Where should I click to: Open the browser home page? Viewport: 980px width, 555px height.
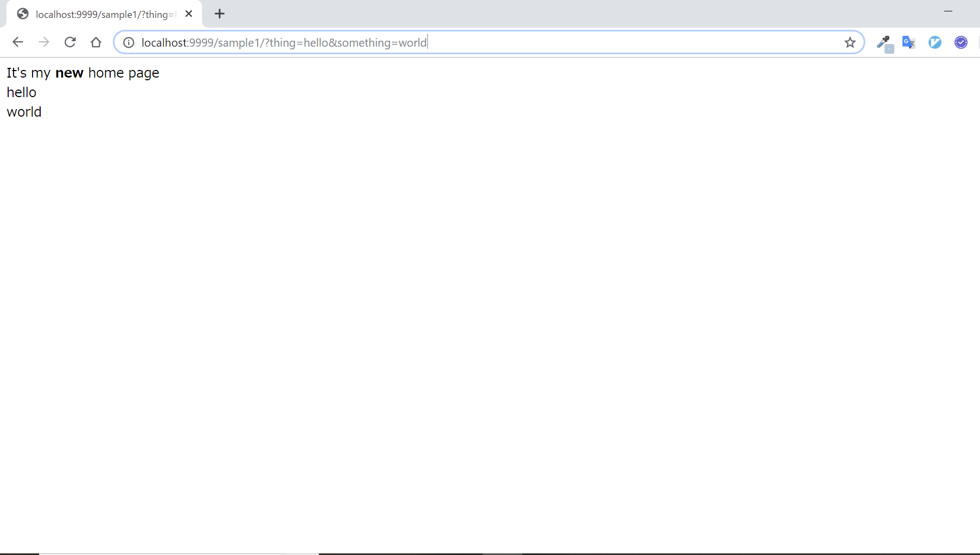(x=96, y=42)
